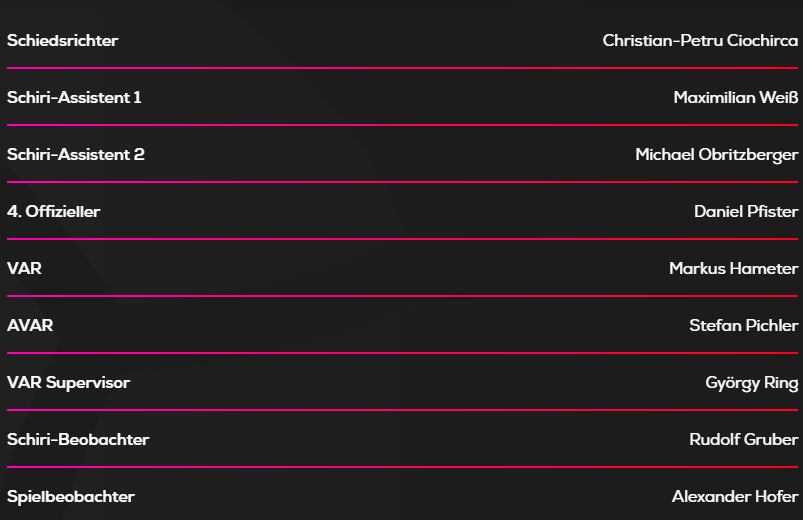Click the VAR row label

coord(24,269)
